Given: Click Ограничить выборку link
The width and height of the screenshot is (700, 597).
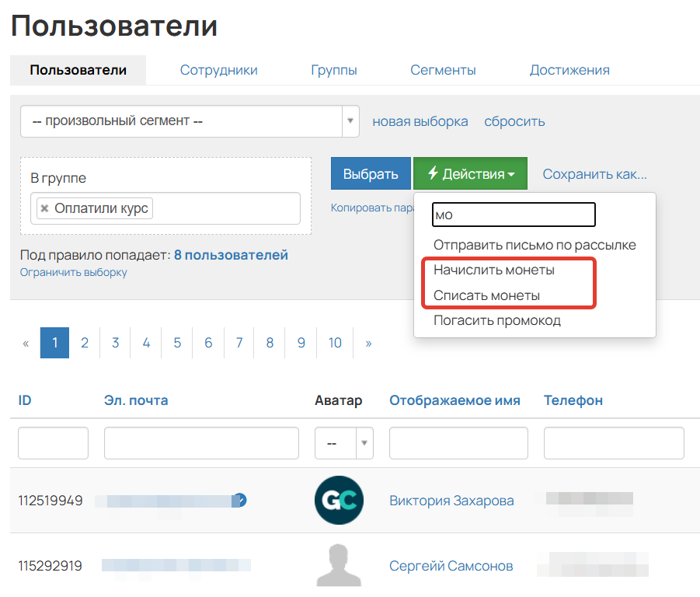Looking at the screenshot, I should pos(74,272).
